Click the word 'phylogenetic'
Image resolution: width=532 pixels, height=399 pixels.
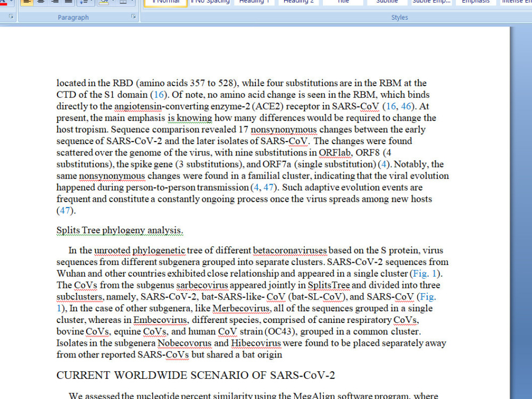(159, 251)
